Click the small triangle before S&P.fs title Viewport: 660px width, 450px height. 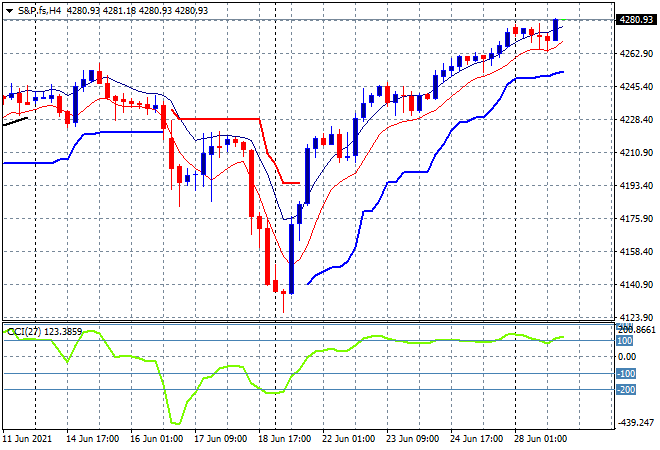(x=9, y=11)
